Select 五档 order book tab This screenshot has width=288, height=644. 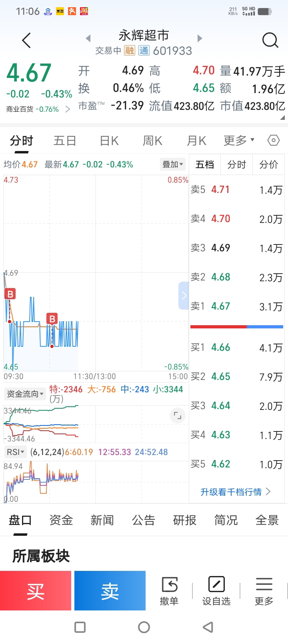coord(205,165)
